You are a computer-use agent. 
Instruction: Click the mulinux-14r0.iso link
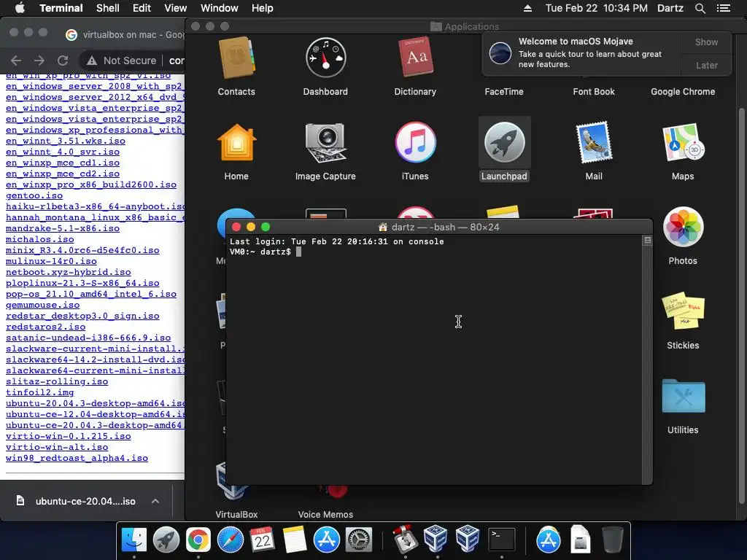coord(52,262)
